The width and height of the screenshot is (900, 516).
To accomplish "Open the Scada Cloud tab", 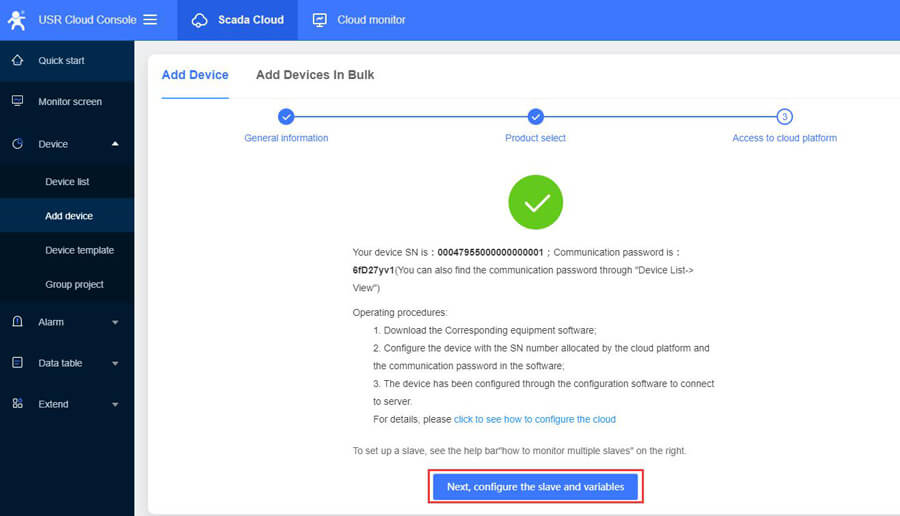I will pyautogui.click(x=238, y=20).
